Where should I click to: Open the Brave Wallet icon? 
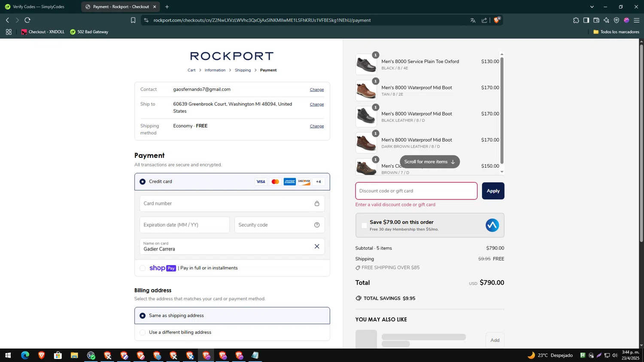coord(596,20)
